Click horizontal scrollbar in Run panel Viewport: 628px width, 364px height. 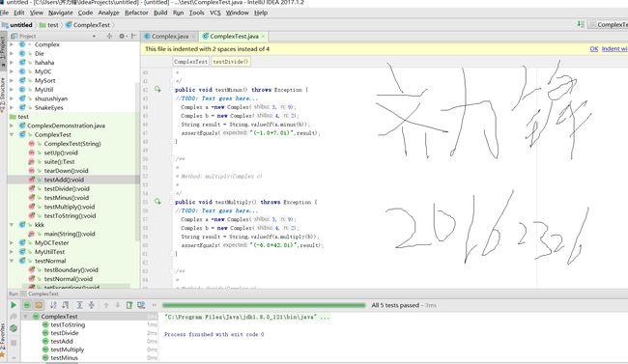coord(62,363)
